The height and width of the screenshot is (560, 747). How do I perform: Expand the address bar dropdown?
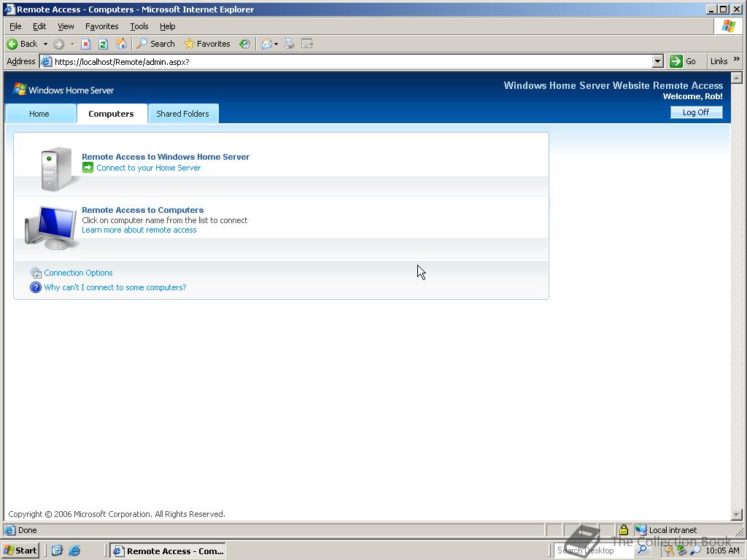tap(657, 61)
